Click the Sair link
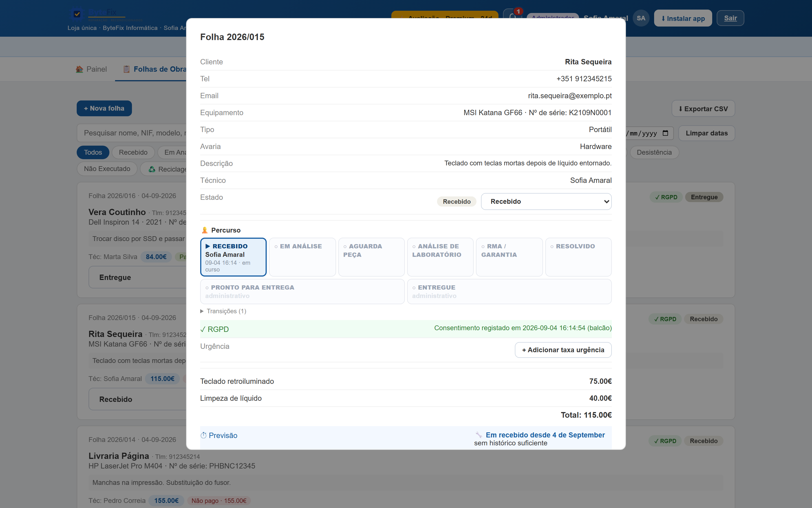The height and width of the screenshot is (508, 812). [730, 18]
